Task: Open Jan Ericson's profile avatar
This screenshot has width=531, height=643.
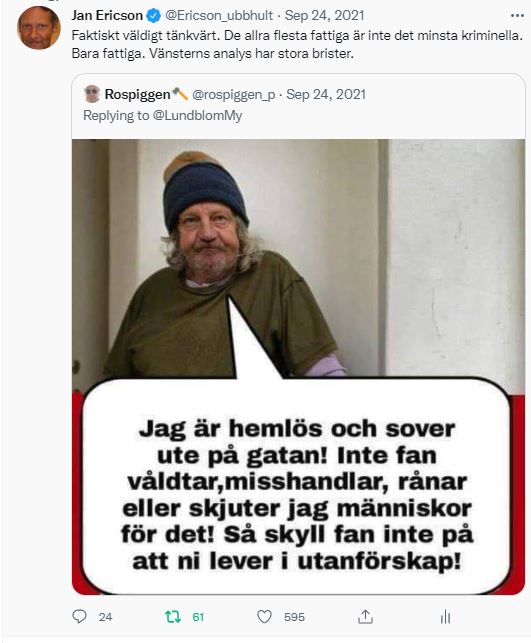Action: tap(39, 27)
